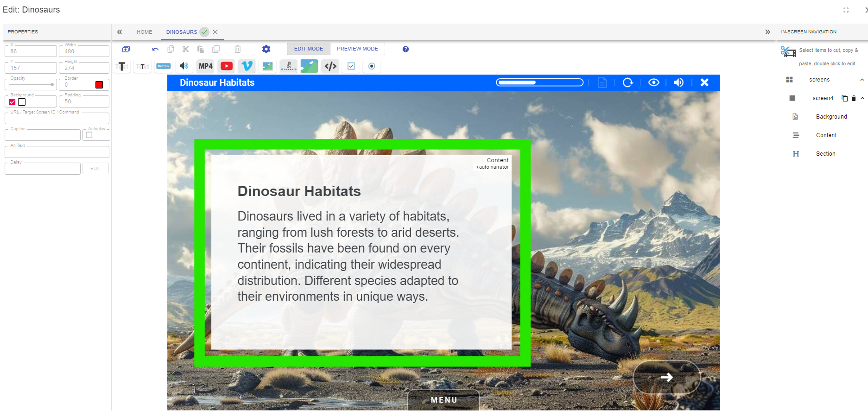Add a new screen with the add-screen icon
868x417 pixels.
click(126, 49)
